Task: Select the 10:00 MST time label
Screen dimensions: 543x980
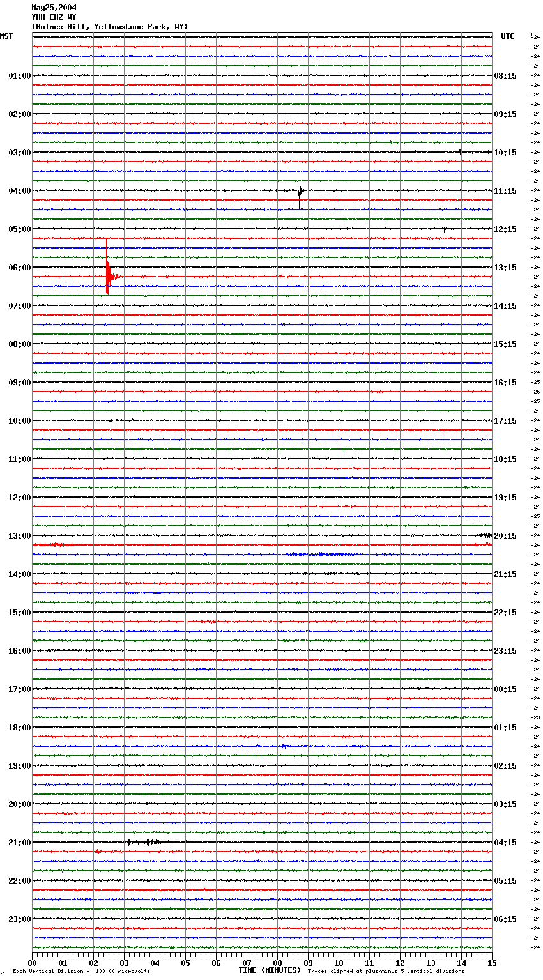Action: point(20,421)
